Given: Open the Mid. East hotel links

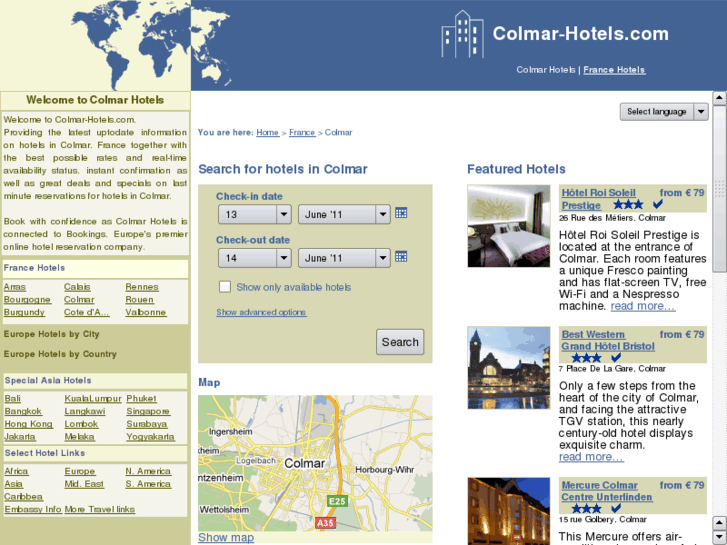Looking at the screenshot, I should point(84,484).
